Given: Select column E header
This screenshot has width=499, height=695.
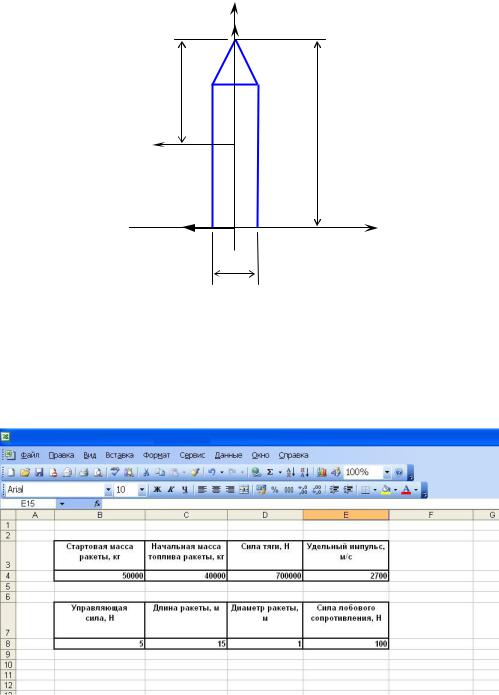Looking at the screenshot, I should [x=346, y=515].
